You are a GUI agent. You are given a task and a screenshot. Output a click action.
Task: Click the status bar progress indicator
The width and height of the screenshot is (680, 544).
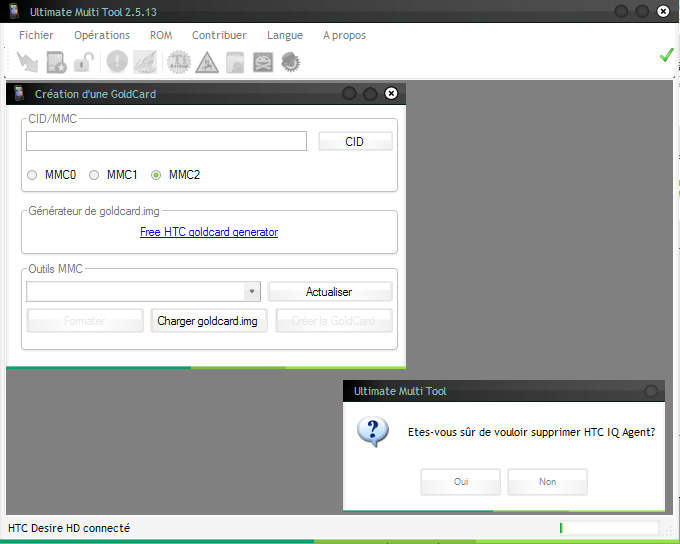click(609, 528)
